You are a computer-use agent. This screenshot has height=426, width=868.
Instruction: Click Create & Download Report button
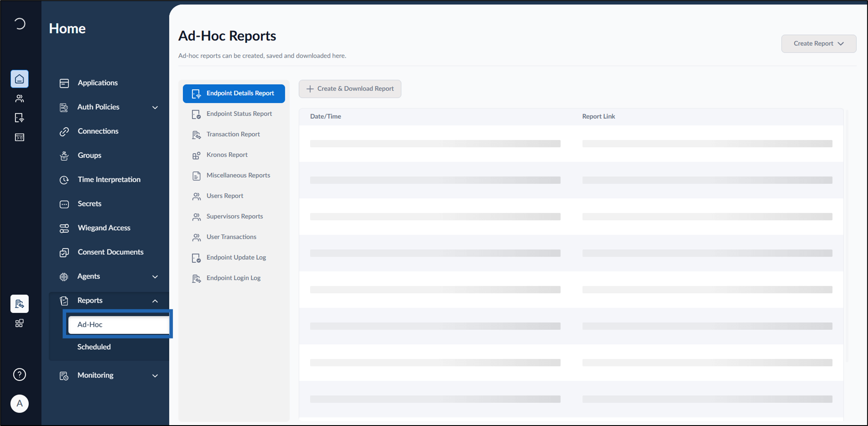tap(350, 89)
